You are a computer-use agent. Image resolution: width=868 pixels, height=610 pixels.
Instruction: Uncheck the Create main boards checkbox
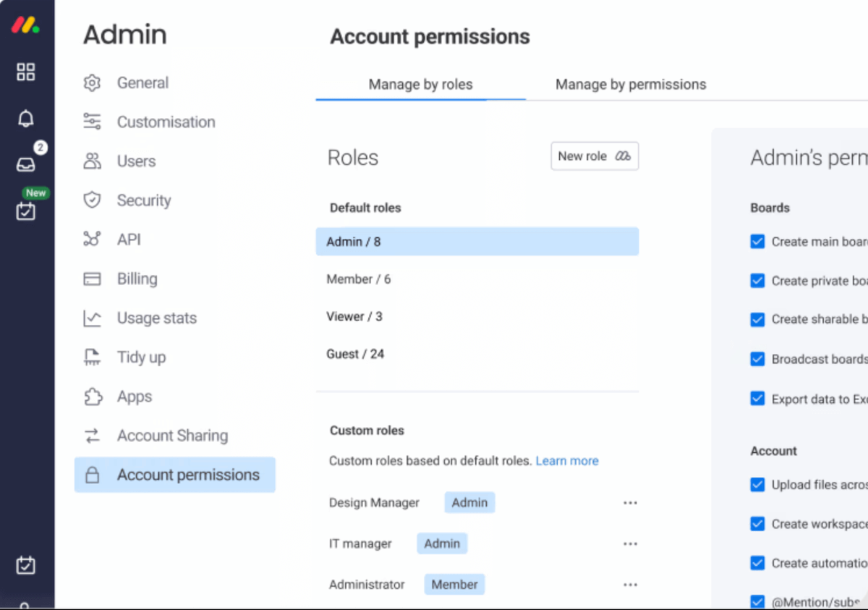[757, 242]
